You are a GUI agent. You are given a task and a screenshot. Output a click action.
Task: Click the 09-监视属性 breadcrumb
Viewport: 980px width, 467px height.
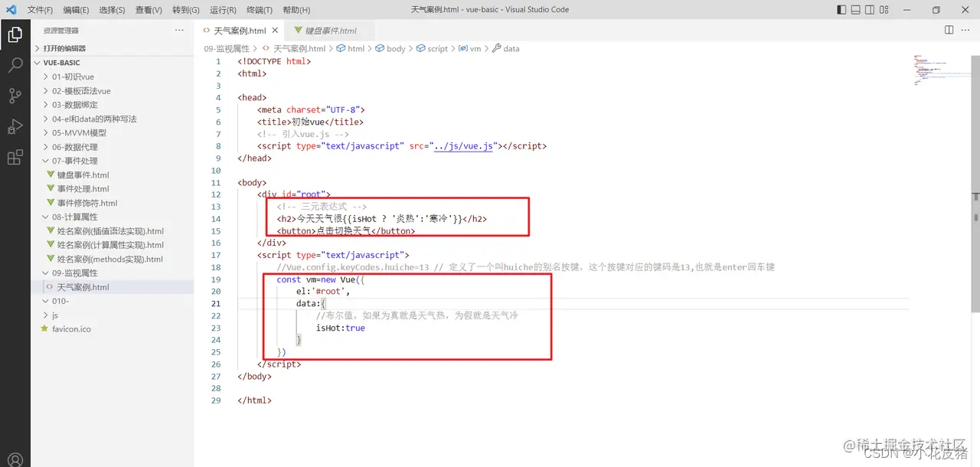click(227, 48)
